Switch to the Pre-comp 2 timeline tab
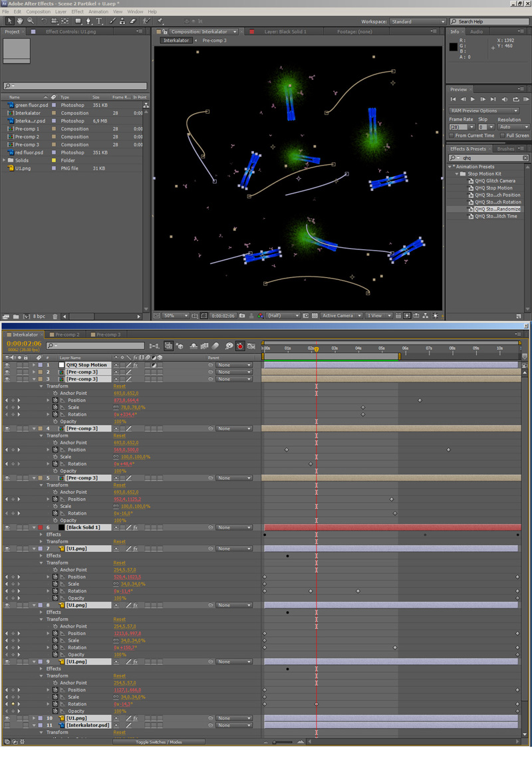 pyautogui.click(x=67, y=334)
